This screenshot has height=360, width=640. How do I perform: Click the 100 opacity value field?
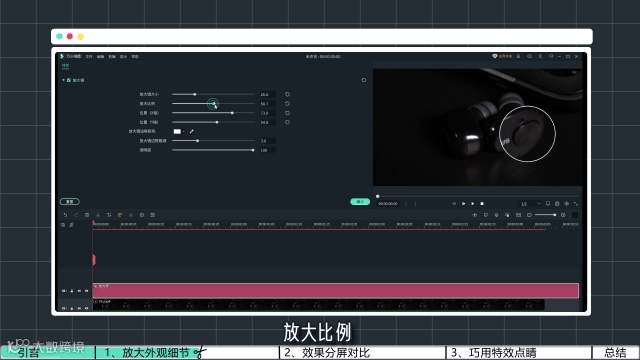[x=267, y=150]
